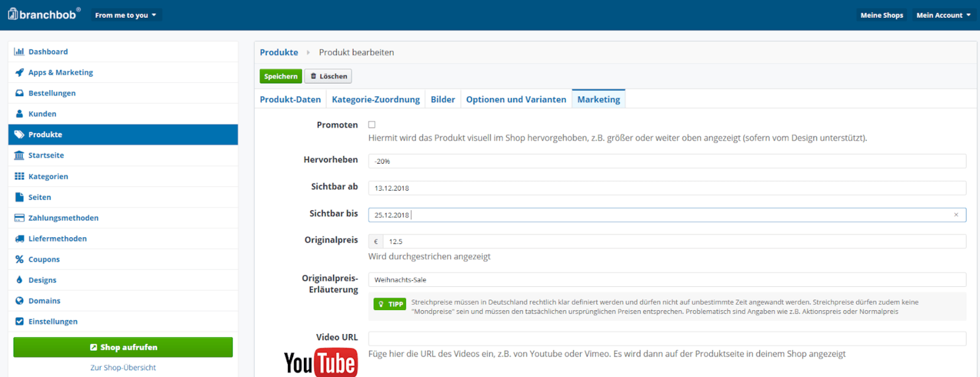Click the Bestellungen inbox icon

[x=19, y=93]
